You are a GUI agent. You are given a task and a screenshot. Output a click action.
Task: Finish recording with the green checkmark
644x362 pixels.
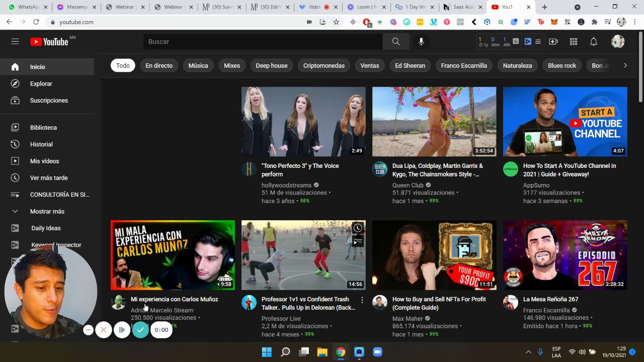140,330
